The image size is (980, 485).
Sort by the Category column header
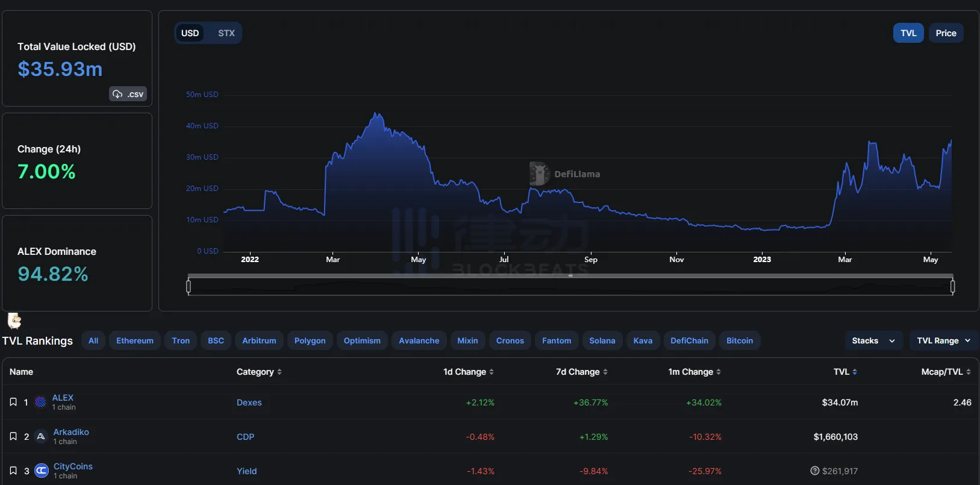click(259, 372)
